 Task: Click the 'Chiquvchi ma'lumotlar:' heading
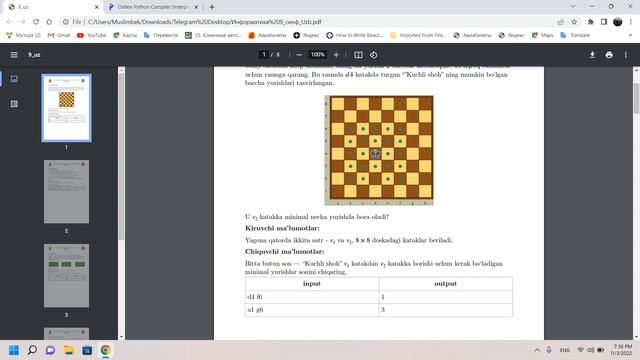tap(284, 251)
